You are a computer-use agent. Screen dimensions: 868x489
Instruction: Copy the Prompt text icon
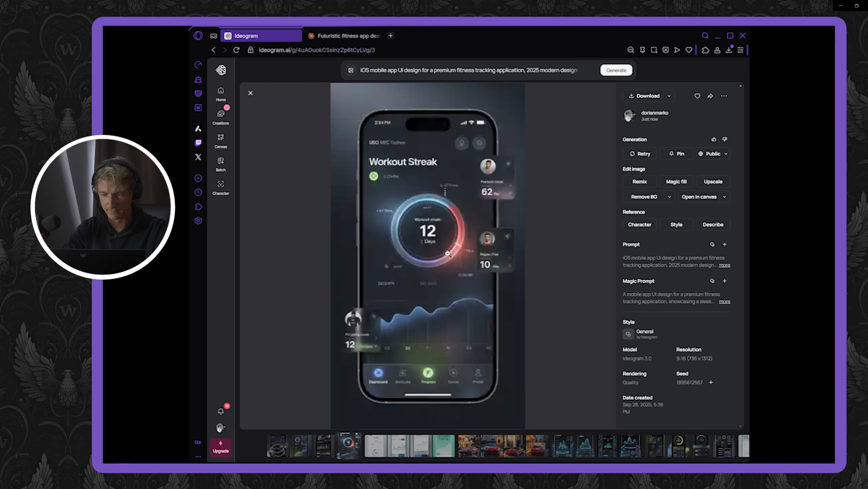coord(712,244)
